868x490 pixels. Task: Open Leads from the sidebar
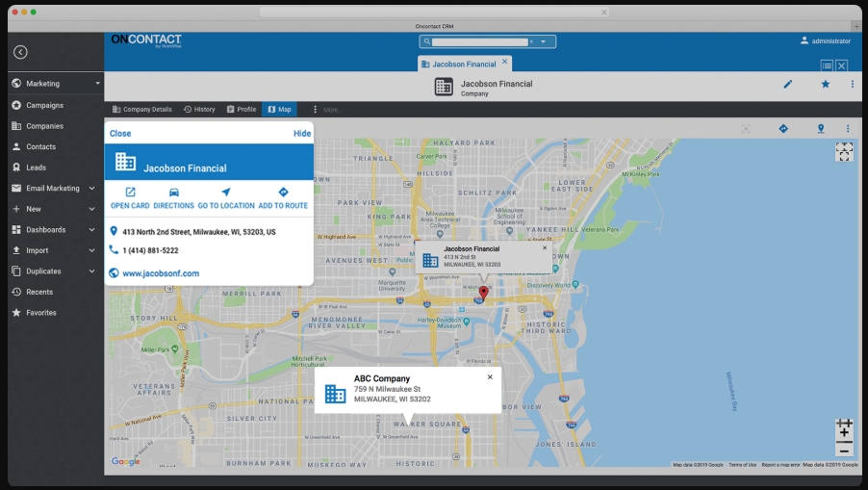coord(36,168)
